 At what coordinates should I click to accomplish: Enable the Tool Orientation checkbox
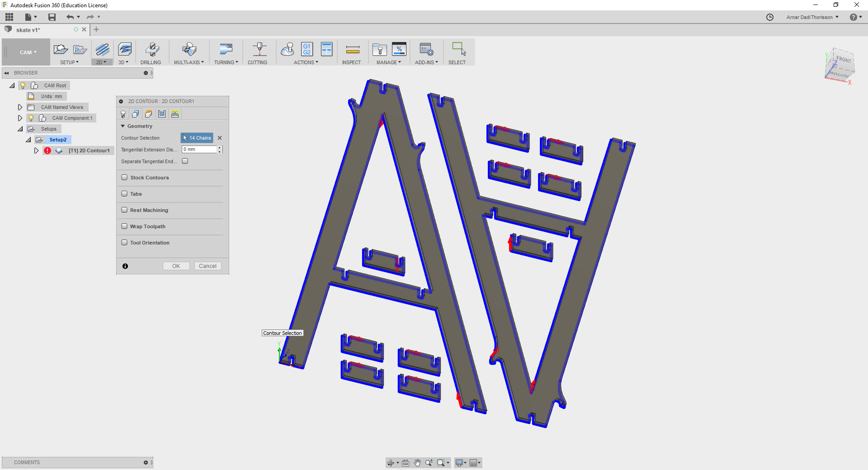pos(124,243)
